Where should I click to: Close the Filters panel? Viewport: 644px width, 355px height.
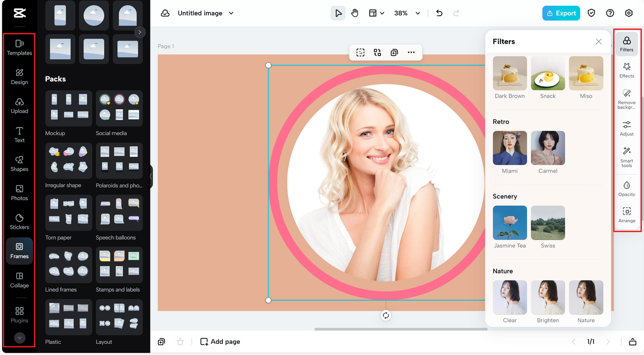tap(599, 42)
